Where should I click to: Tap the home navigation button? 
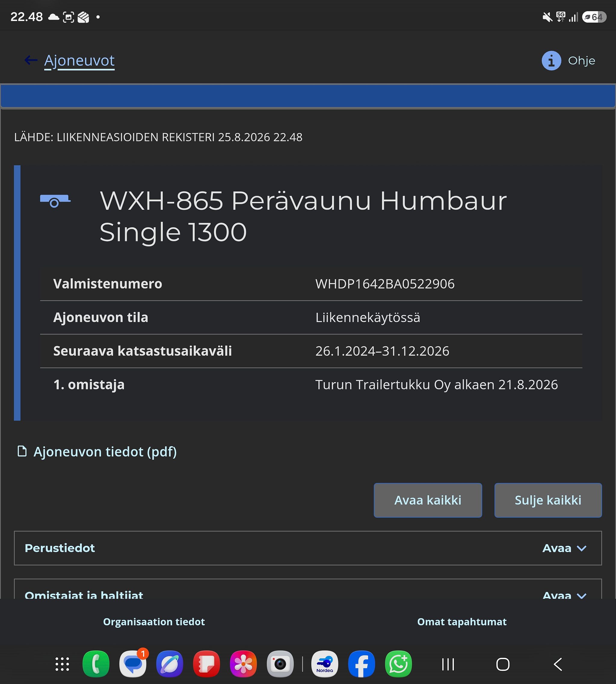[x=503, y=664]
